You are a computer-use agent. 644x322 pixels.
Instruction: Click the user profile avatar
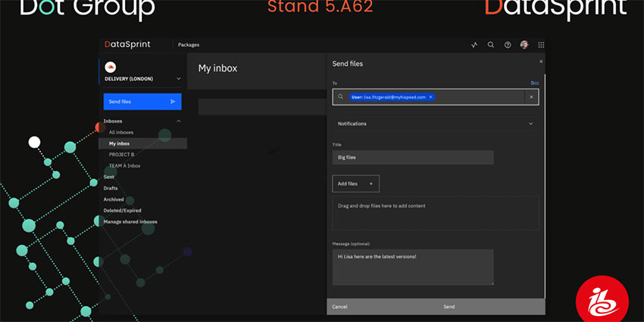(x=524, y=45)
